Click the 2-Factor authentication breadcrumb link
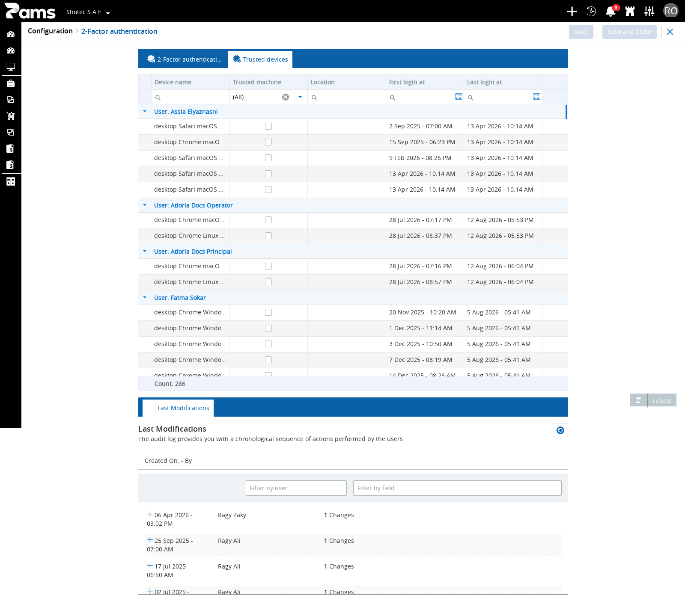 pos(119,31)
